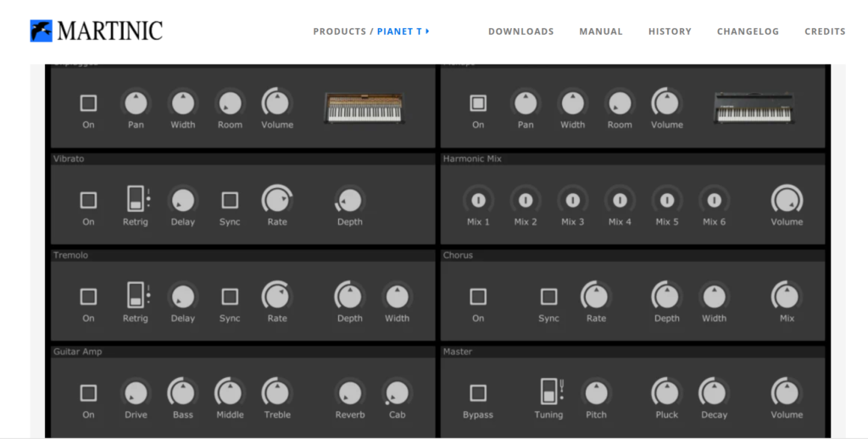The height and width of the screenshot is (439, 868).
Task: Click the Vibrato Depth knob
Action: 349,201
